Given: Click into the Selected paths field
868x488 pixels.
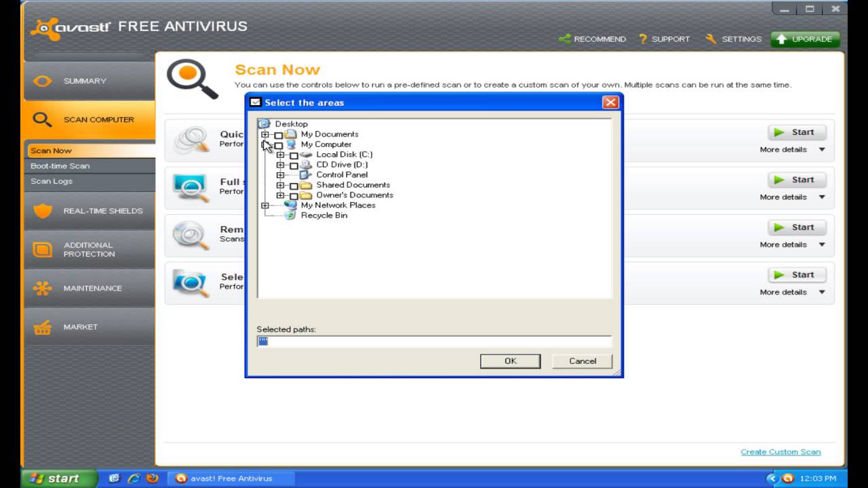Looking at the screenshot, I should tap(434, 342).
